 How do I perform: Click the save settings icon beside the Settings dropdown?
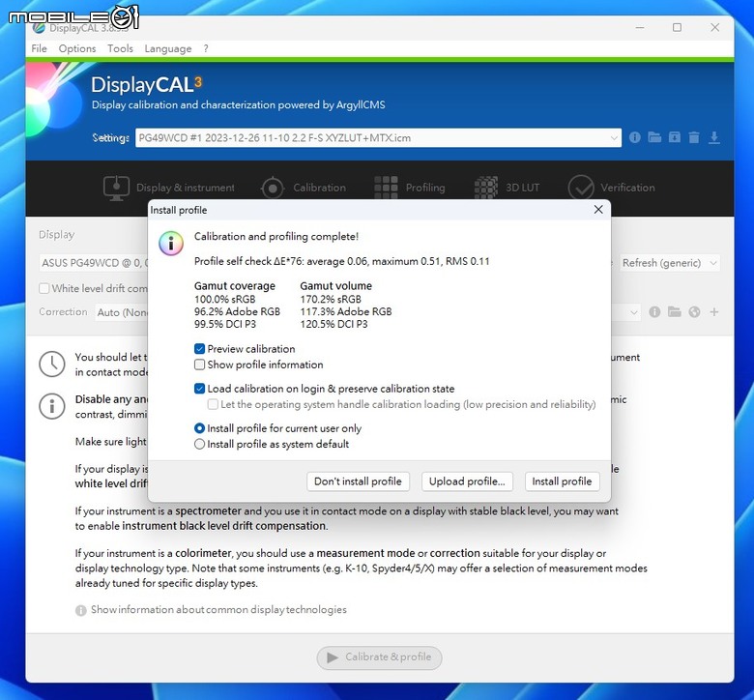tap(675, 137)
